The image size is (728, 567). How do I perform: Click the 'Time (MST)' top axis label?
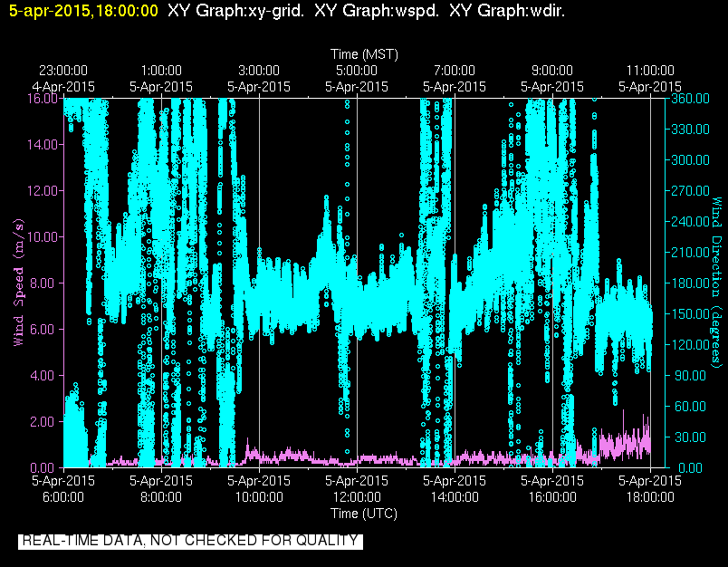364,54
